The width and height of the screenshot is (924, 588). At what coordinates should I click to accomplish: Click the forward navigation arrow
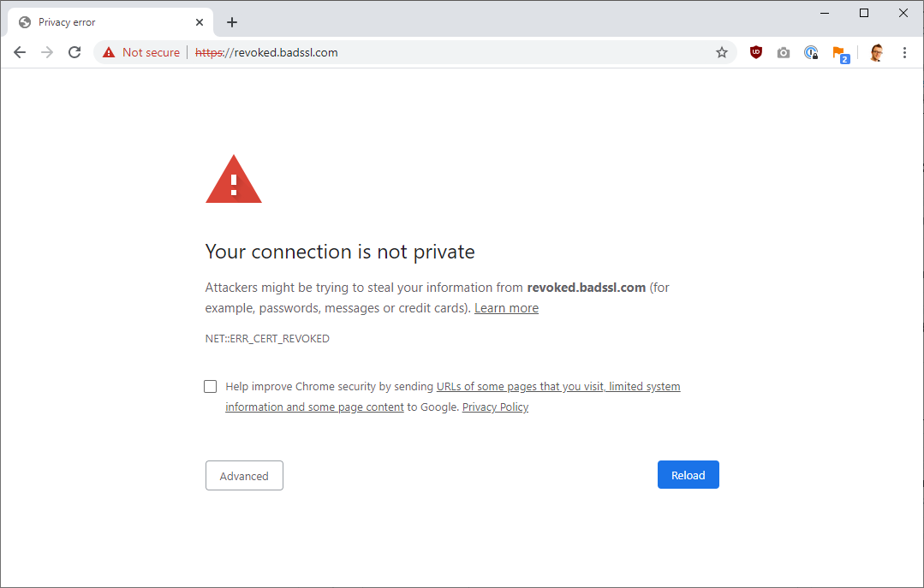pos(47,52)
